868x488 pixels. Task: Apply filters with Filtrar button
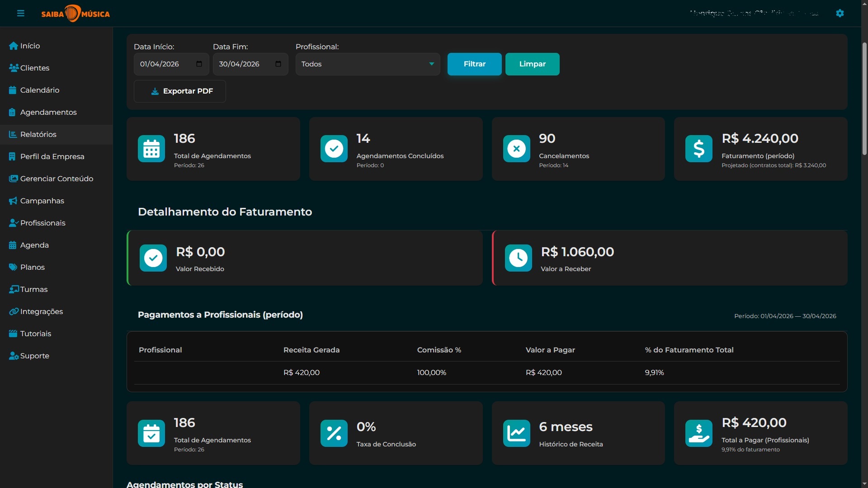(x=475, y=64)
